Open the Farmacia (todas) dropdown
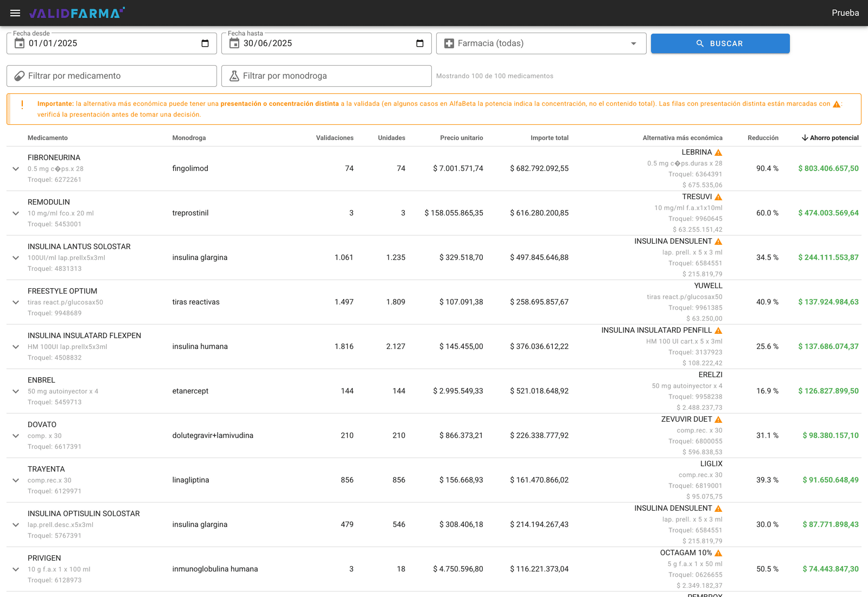The width and height of the screenshot is (868, 597). tap(541, 43)
